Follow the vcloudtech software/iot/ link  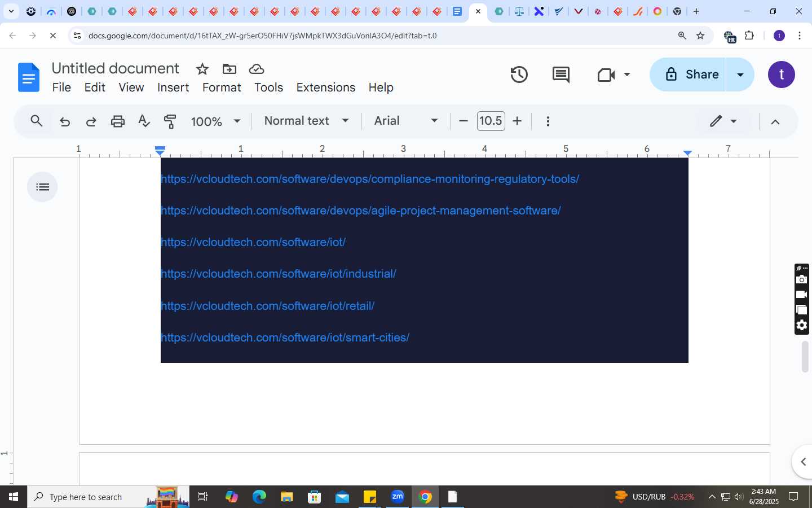click(x=253, y=242)
